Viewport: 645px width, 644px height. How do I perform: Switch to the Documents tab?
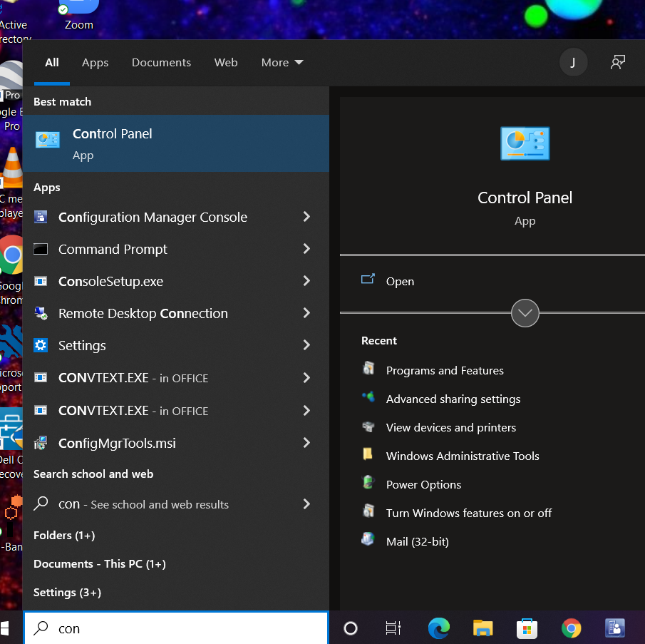pyautogui.click(x=161, y=63)
